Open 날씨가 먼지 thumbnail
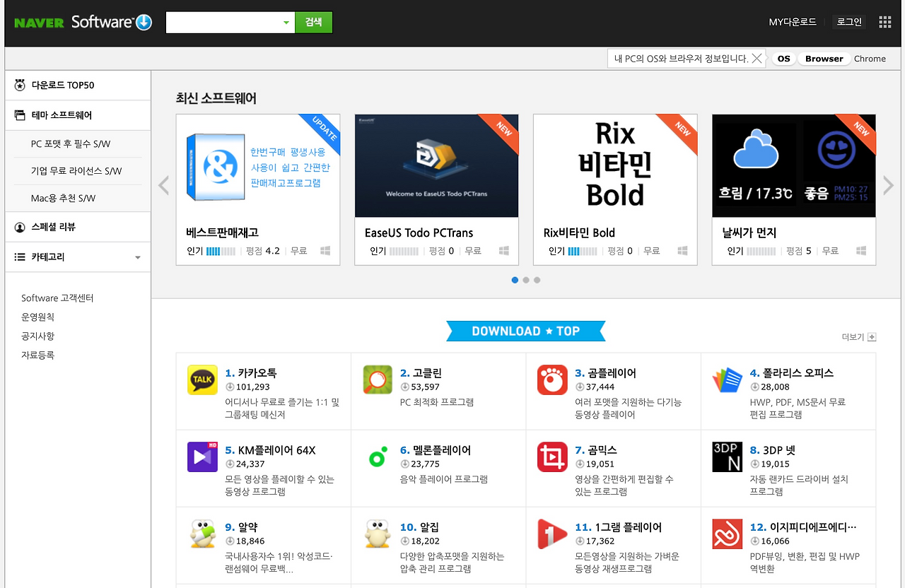Viewport: 905px width, 588px height. [794, 166]
